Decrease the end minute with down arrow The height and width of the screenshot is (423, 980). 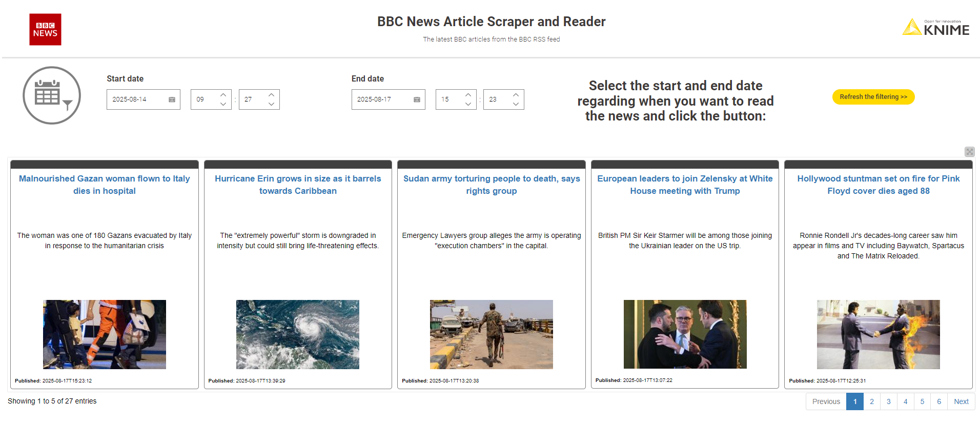tap(516, 104)
